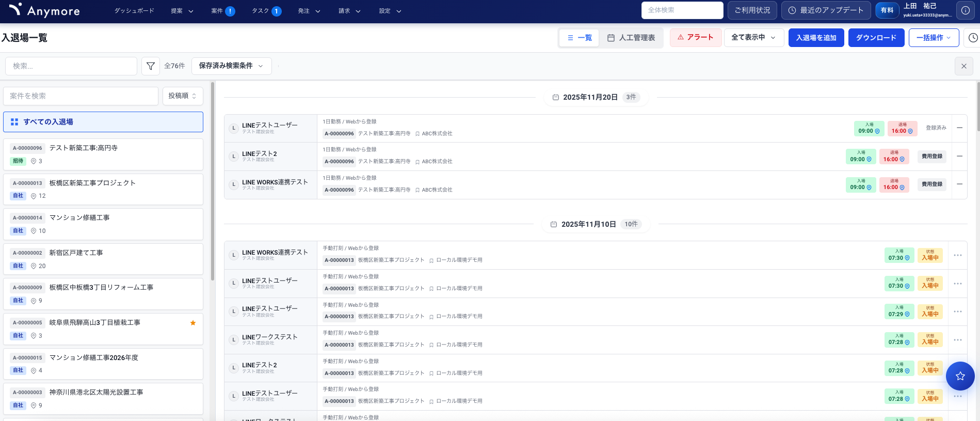Close the search bar with X

963,66
